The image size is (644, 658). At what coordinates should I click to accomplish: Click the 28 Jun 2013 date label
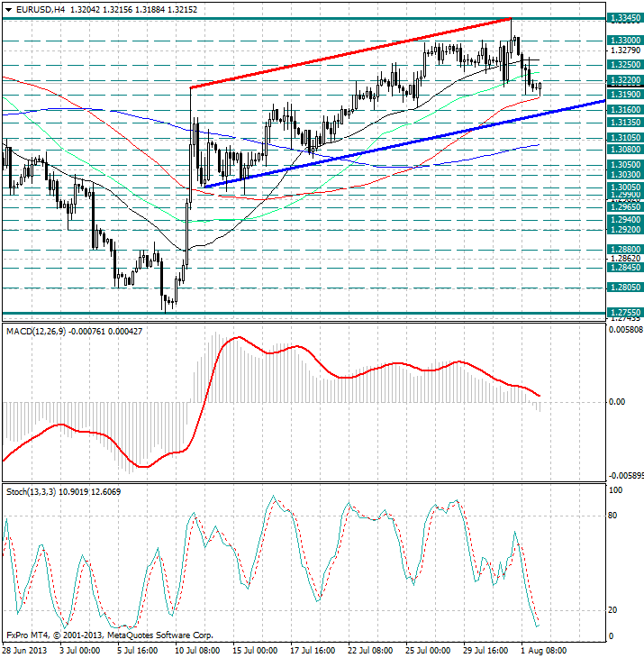(x=25, y=651)
